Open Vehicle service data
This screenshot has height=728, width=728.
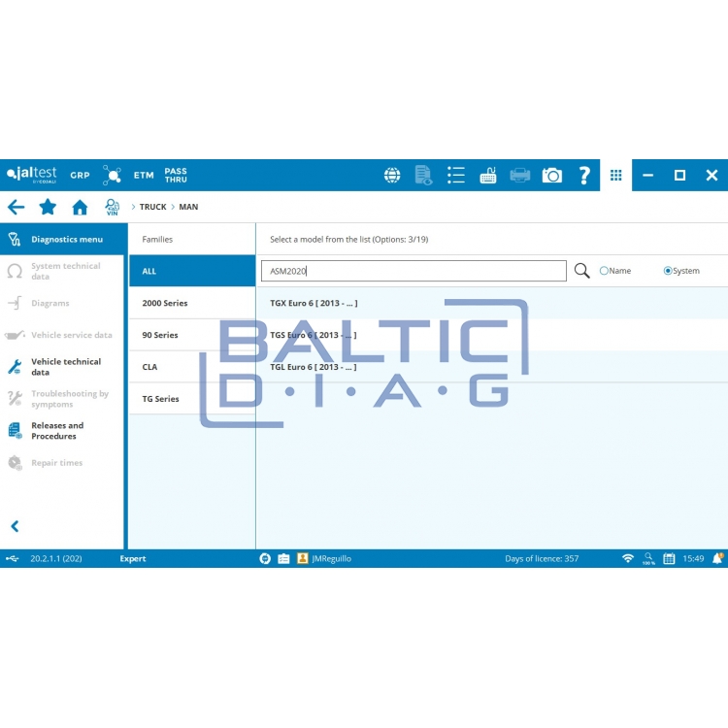click(x=62, y=335)
